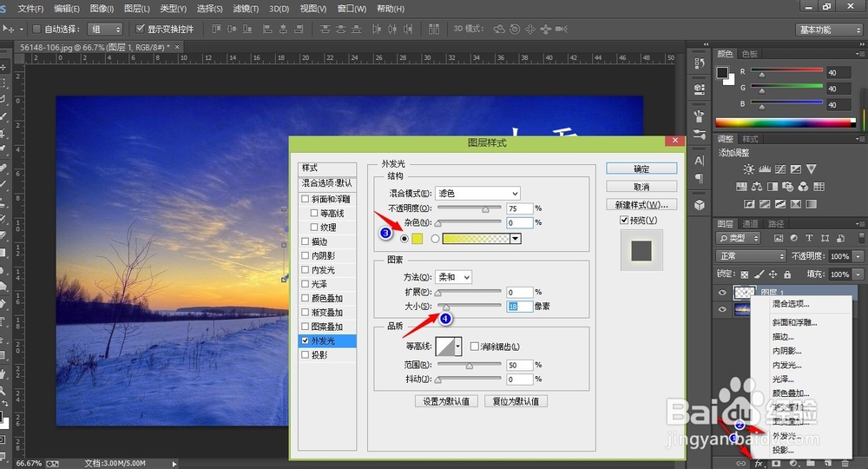The width and height of the screenshot is (868, 469).
Task: Click the 确定 button
Action: (641, 168)
